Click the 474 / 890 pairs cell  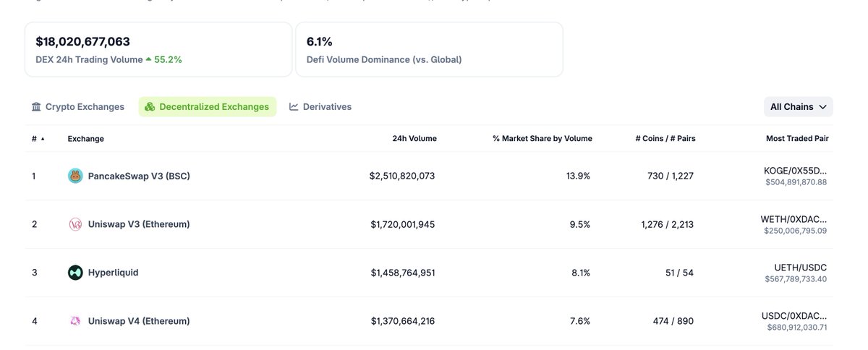click(x=673, y=321)
